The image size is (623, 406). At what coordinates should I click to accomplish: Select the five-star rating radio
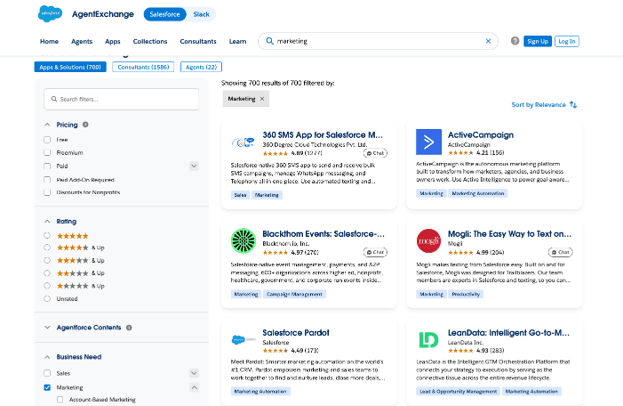tap(47, 236)
